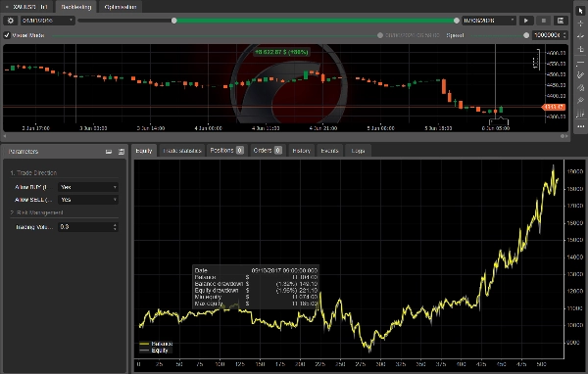Click the Visual Mode progress slider handle

380,35
